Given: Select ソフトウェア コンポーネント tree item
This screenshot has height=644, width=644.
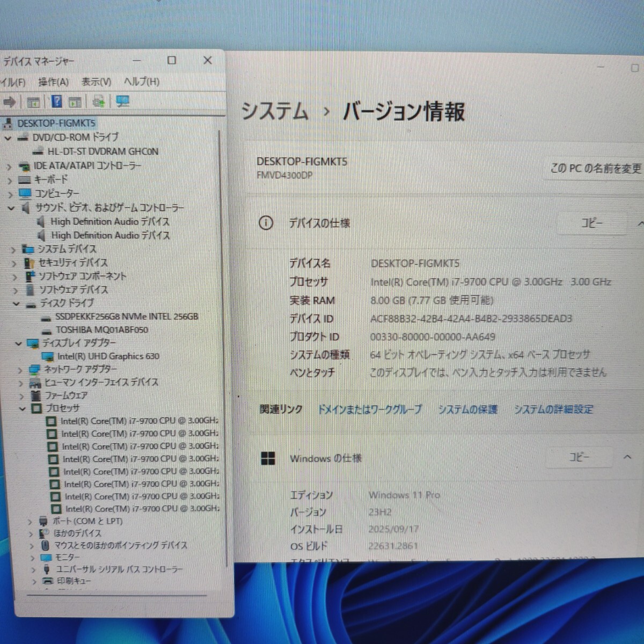Looking at the screenshot, I should [x=83, y=276].
